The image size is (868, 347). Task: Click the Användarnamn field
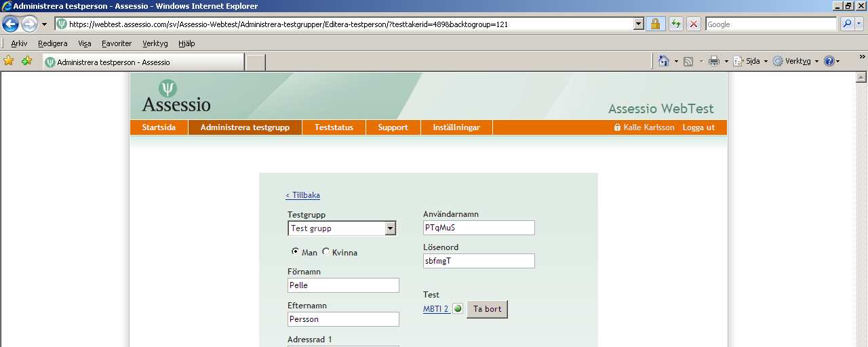[x=479, y=228]
